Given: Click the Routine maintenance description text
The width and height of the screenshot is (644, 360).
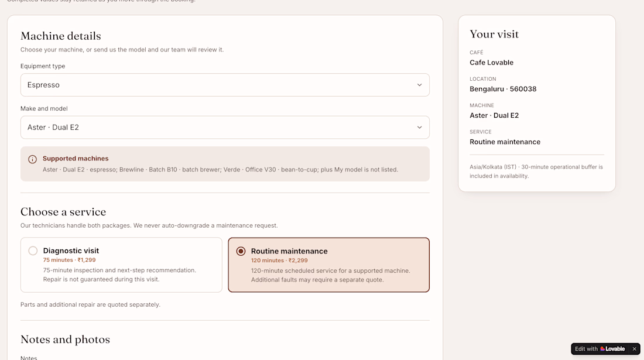Looking at the screenshot, I should pos(331,275).
